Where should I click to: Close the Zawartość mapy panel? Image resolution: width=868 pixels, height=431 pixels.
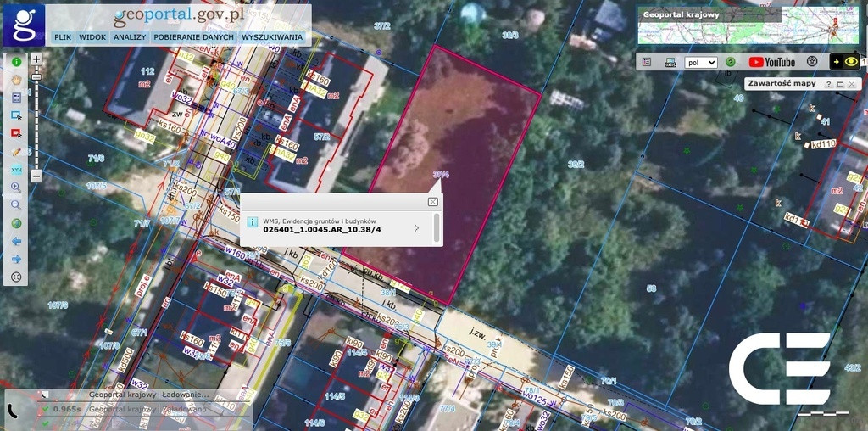pyautogui.click(x=851, y=84)
